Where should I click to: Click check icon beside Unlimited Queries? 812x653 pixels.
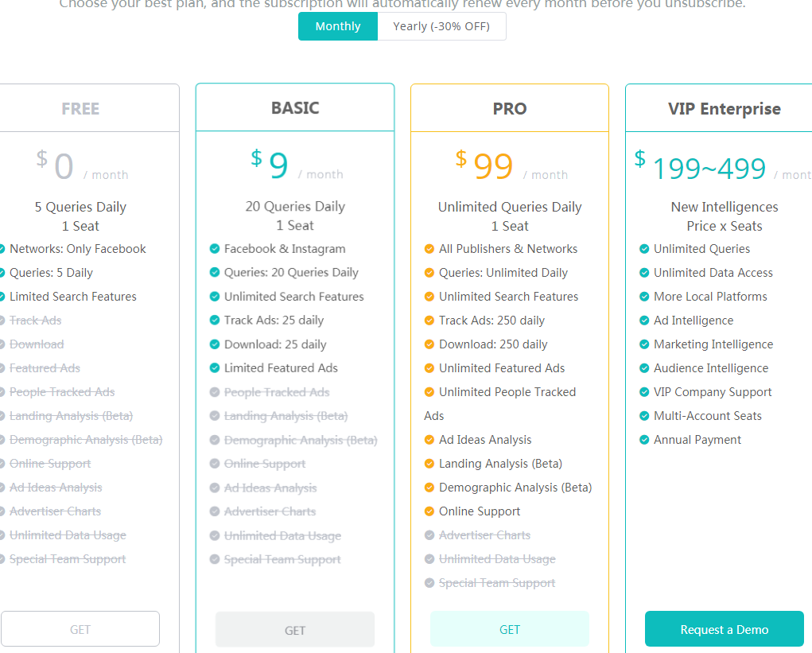pyautogui.click(x=644, y=249)
